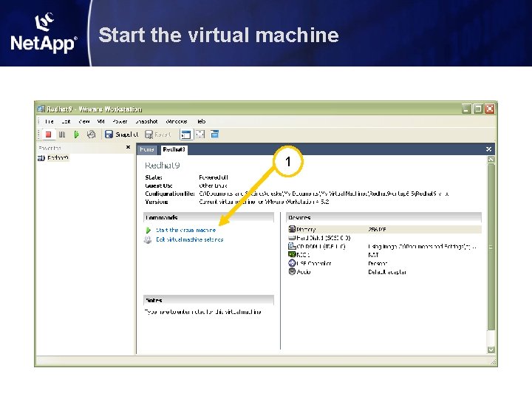
Task: Click the Other Linux guest OS value
Action: pyautogui.click(x=213, y=185)
